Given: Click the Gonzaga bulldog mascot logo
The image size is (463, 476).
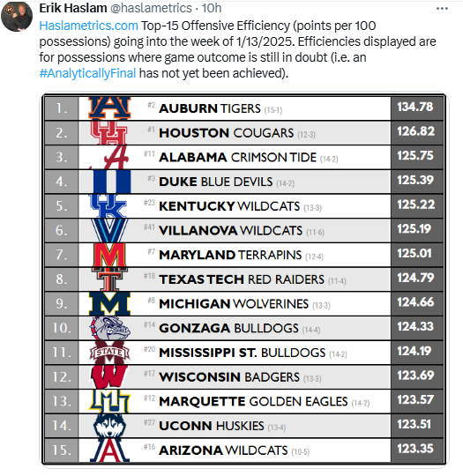Looking at the screenshot, I should pyautogui.click(x=109, y=328).
